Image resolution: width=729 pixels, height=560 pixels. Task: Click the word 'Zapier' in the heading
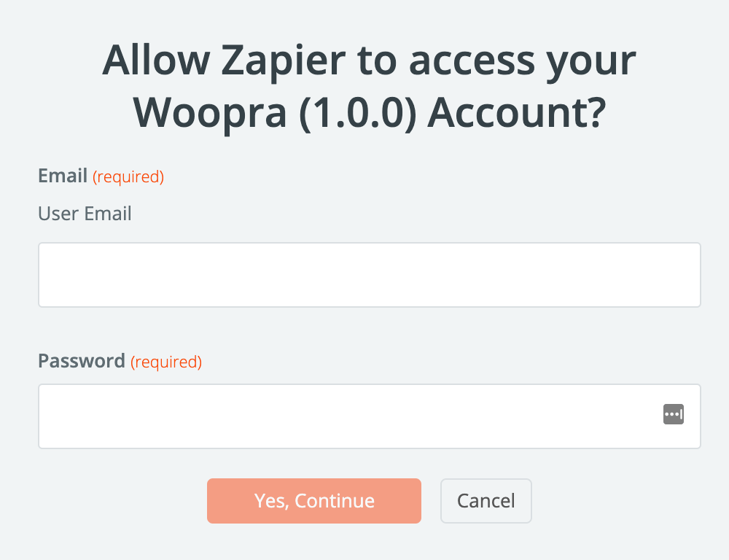[283, 61]
